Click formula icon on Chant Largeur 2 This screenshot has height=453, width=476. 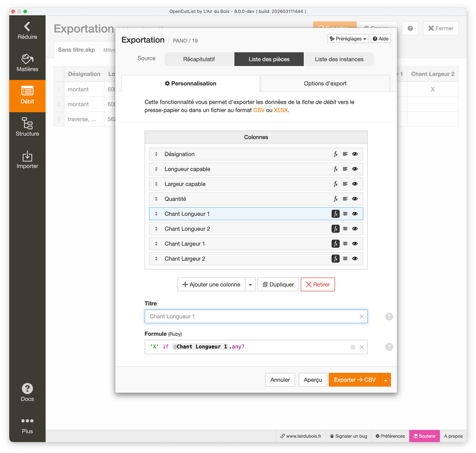coord(336,259)
